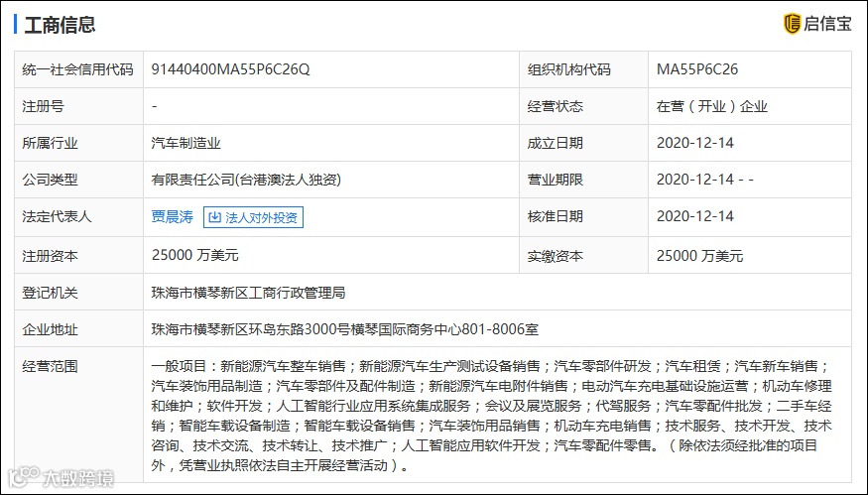Viewport: 868px width, 495px height.
Task: Click the 公司类型 label
Action: point(50,180)
